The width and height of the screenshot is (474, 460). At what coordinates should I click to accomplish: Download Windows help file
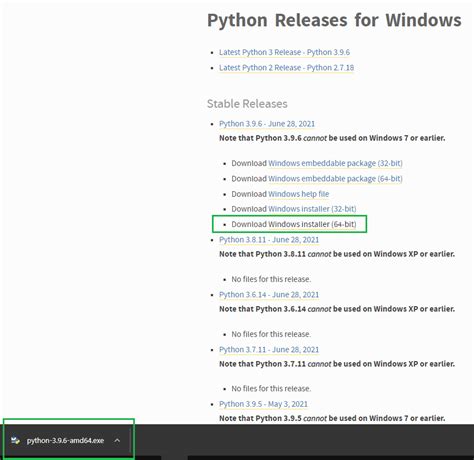point(299,194)
